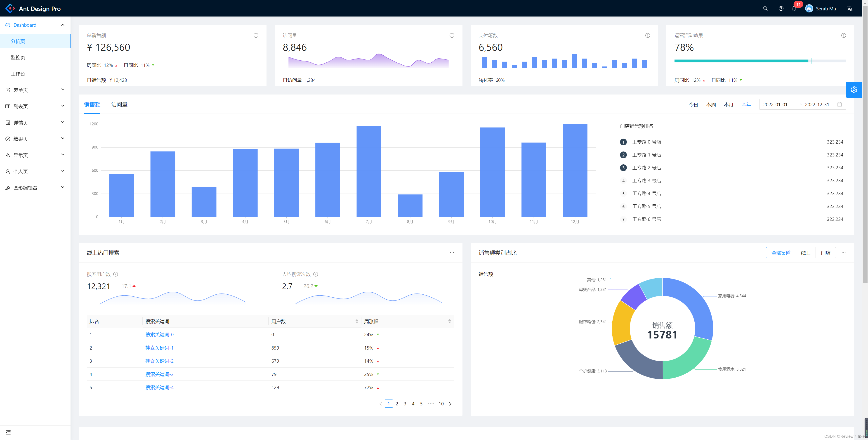
Task: Collapse the Dashboard menu
Action: click(35, 25)
